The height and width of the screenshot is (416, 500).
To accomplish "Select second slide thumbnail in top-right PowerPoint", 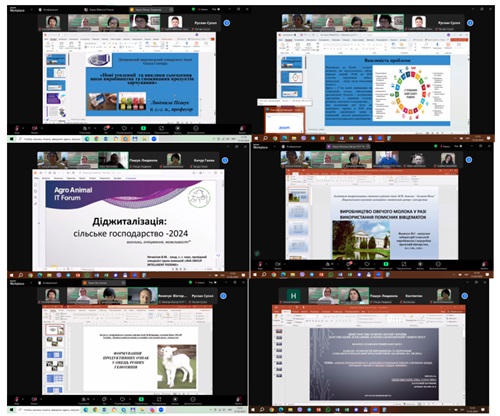I will point(292,77).
